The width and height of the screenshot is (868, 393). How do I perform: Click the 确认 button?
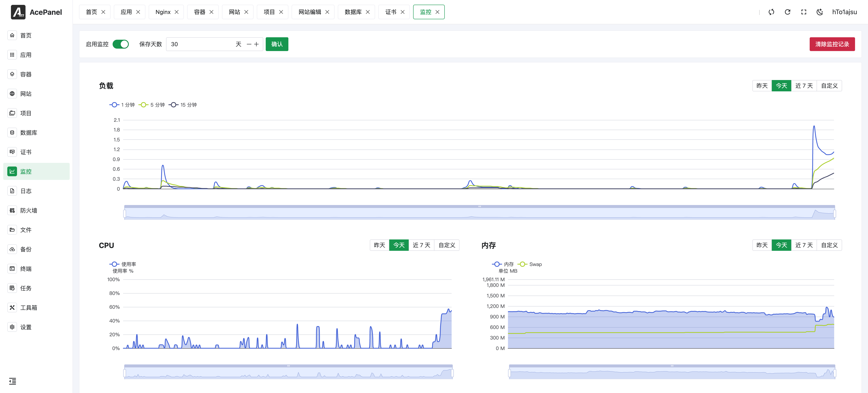coord(277,44)
